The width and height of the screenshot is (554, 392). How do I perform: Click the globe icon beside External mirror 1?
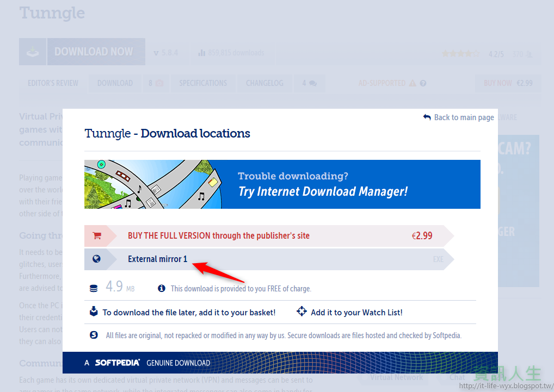[x=96, y=259]
